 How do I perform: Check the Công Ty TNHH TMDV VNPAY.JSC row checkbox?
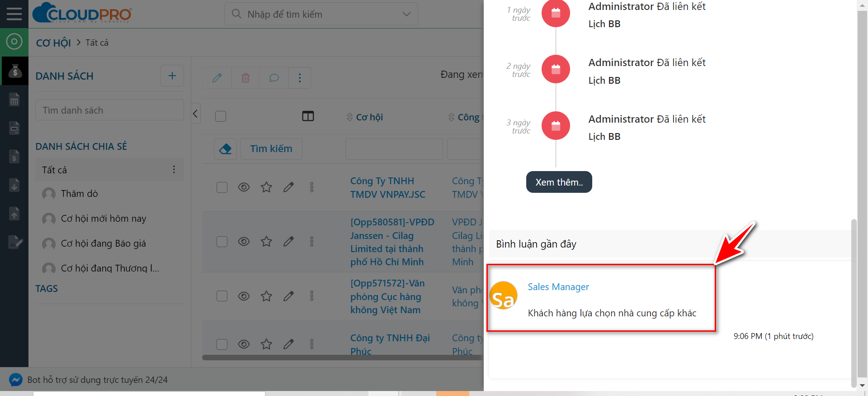pyautogui.click(x=222, y=187)
